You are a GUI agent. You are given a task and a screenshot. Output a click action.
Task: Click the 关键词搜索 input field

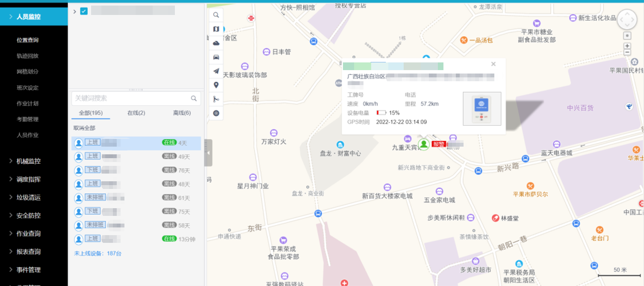(x=136, y=98)
